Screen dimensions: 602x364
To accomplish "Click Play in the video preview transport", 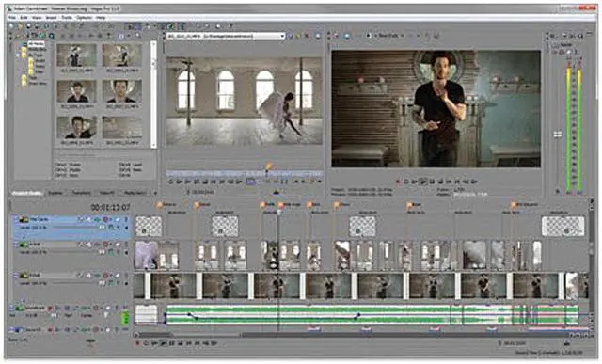I will (423, 182).
